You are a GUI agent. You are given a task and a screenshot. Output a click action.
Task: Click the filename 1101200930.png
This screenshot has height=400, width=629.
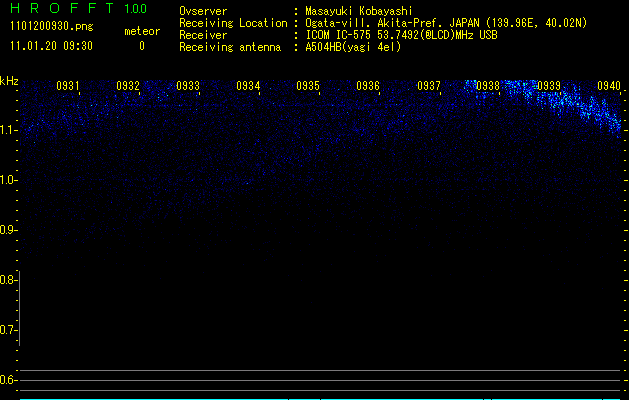pos(52,27)
